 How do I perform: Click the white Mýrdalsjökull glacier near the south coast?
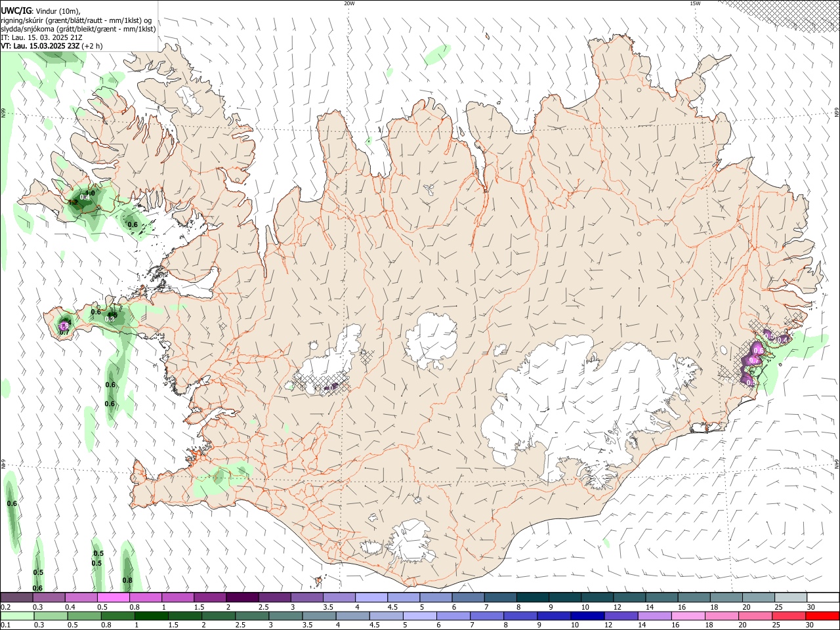(411, 542)
